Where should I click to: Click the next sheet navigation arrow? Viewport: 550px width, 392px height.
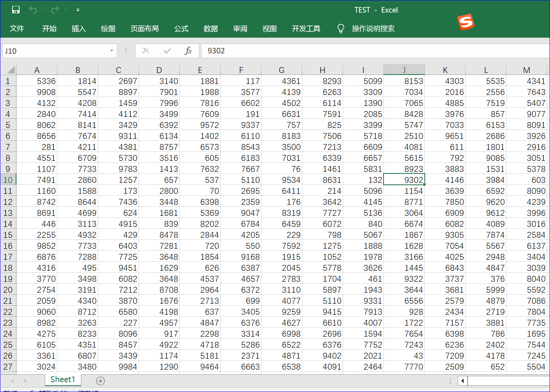click(26, 381)
